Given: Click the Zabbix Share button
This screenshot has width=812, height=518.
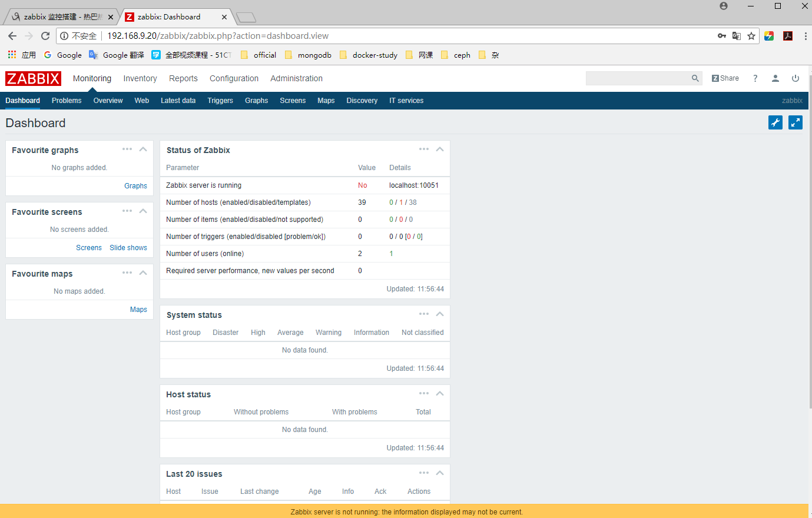Looking at the screenshot, I should 725,78.
